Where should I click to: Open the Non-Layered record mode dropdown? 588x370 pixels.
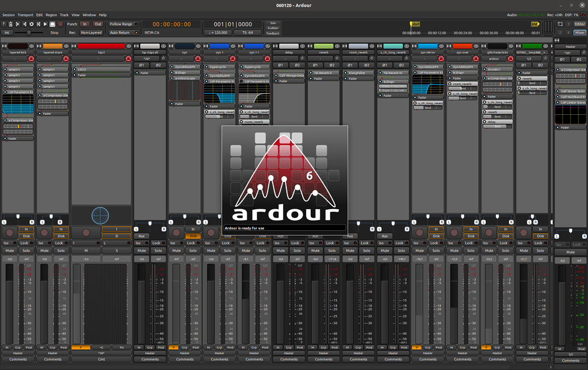(91, 33)
